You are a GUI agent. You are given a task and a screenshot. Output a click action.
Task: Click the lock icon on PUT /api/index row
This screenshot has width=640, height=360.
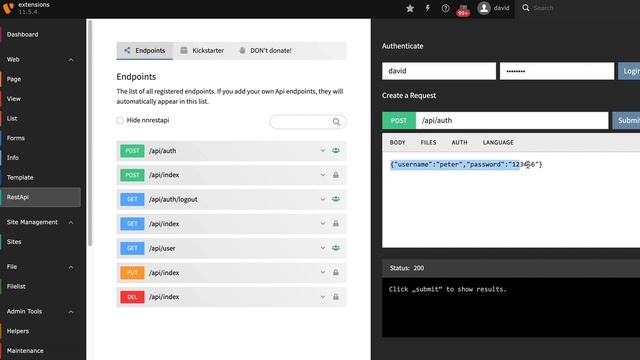tap(336, 272)
